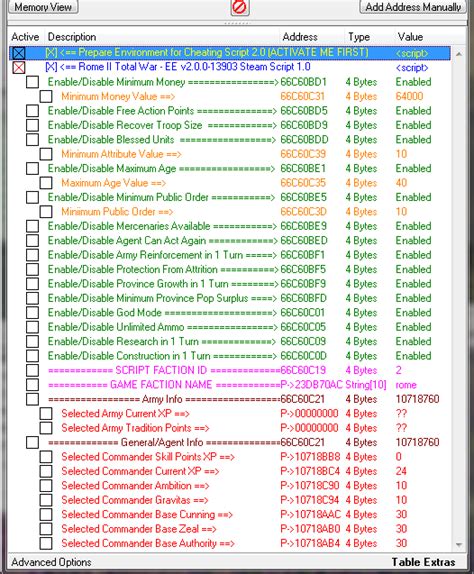Enable the Minimum Money checkbox
Viewport: 474px width, 574px height.
[32, 82]
